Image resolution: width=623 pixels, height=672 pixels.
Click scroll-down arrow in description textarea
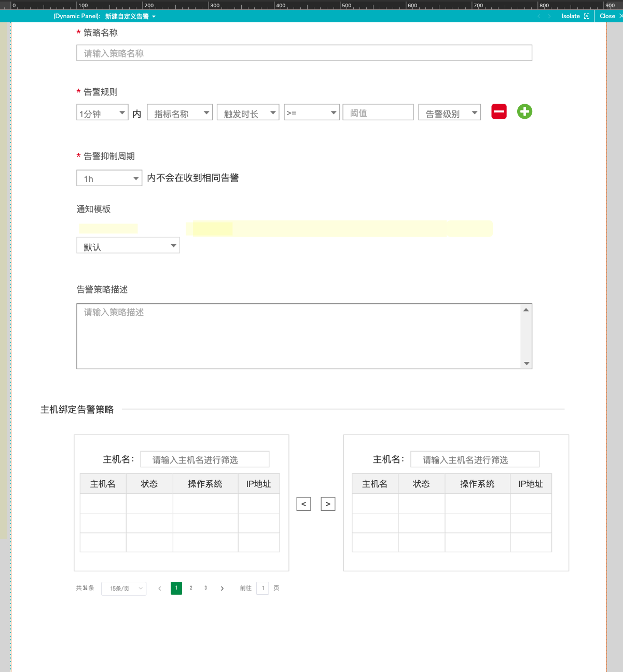click(526, 363)
